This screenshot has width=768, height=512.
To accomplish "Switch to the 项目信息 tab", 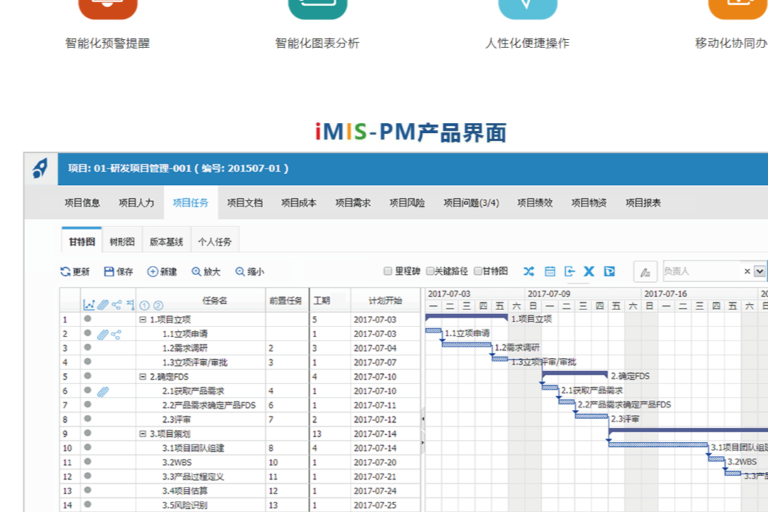I will [x=82, y=202].
